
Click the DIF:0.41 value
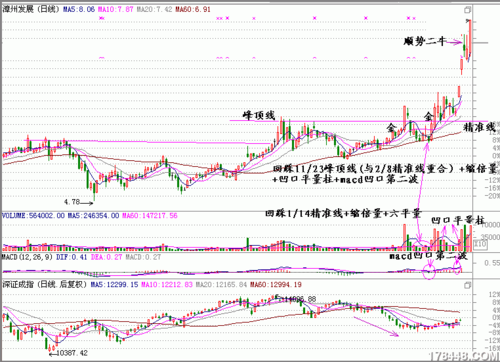(72, 257)
